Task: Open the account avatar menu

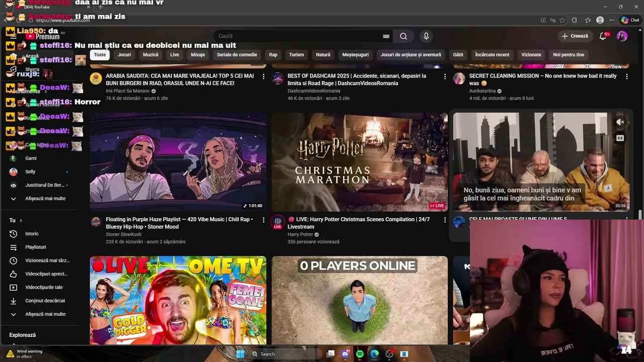Action: (622, 36)
